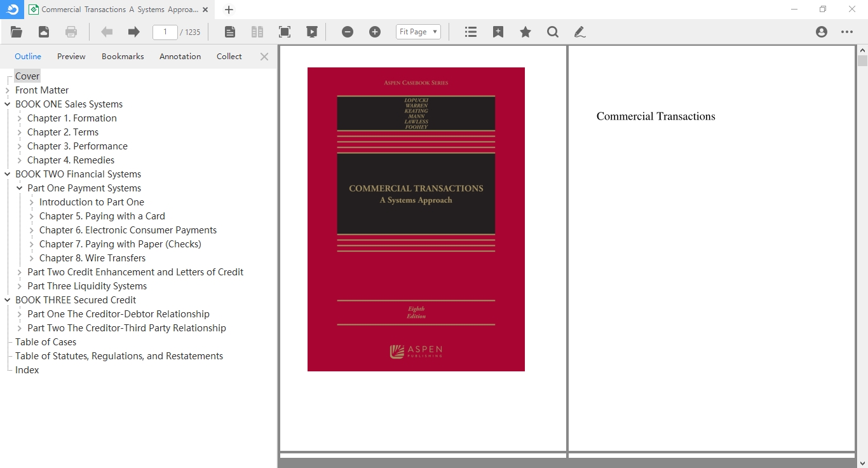Print the document using the printer icon

click(x=71, y=32)
